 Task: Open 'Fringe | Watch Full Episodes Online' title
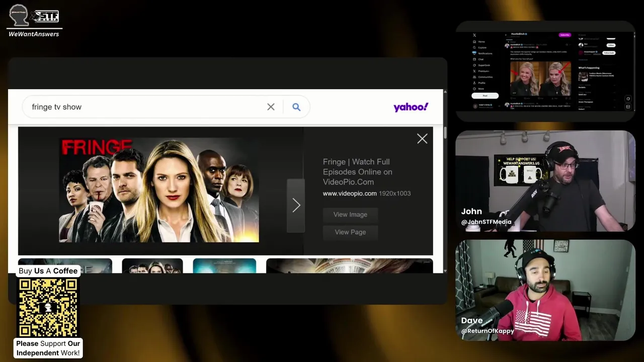point(357,172)
